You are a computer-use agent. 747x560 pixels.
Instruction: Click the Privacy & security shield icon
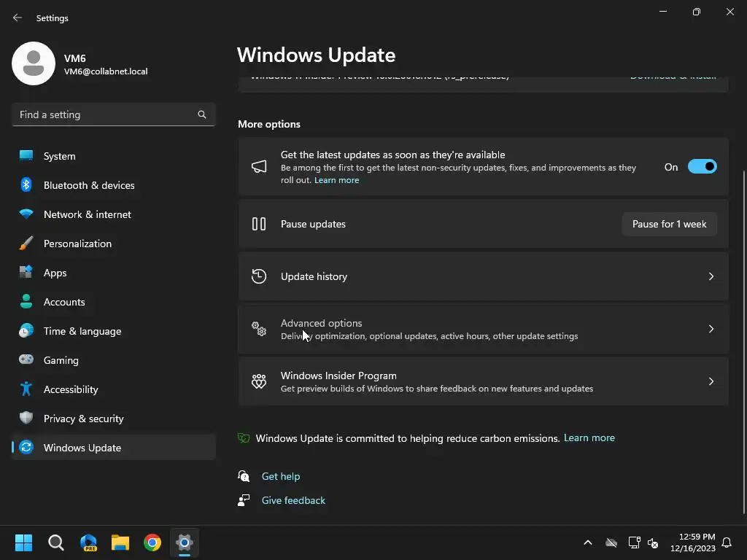pos(26,418)
